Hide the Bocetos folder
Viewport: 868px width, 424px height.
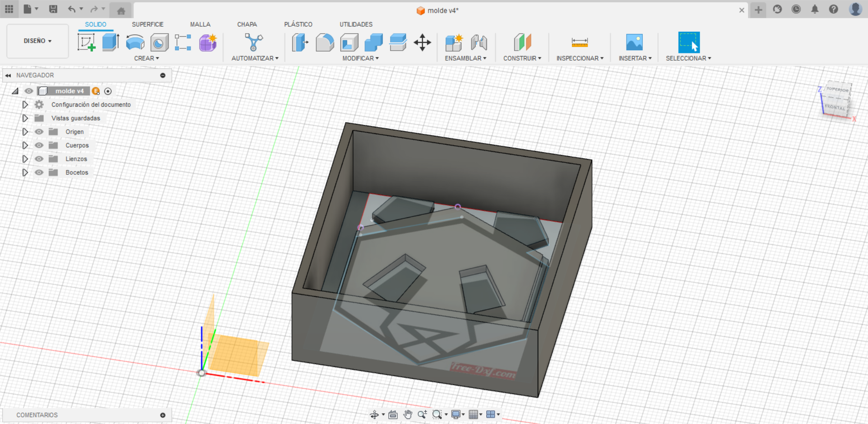(x=39, y=172)
